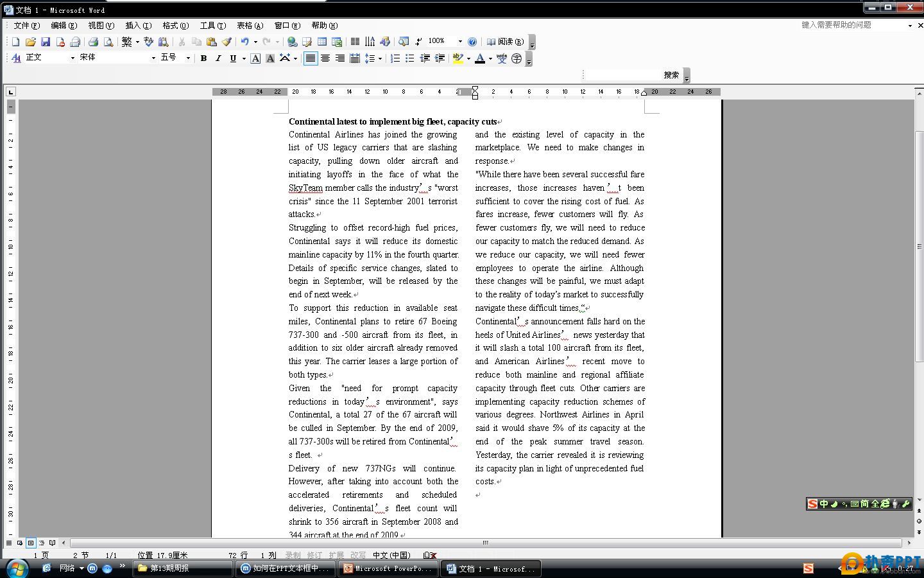
Task: Click the Print icon in the toolbar
Action: coord(93,42)
